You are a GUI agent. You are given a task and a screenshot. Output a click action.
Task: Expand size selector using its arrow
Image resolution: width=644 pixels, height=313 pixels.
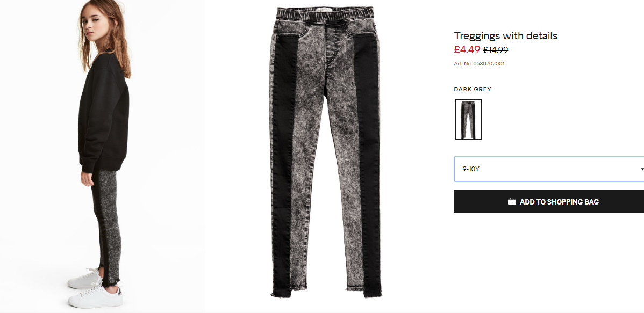point(641,170)
